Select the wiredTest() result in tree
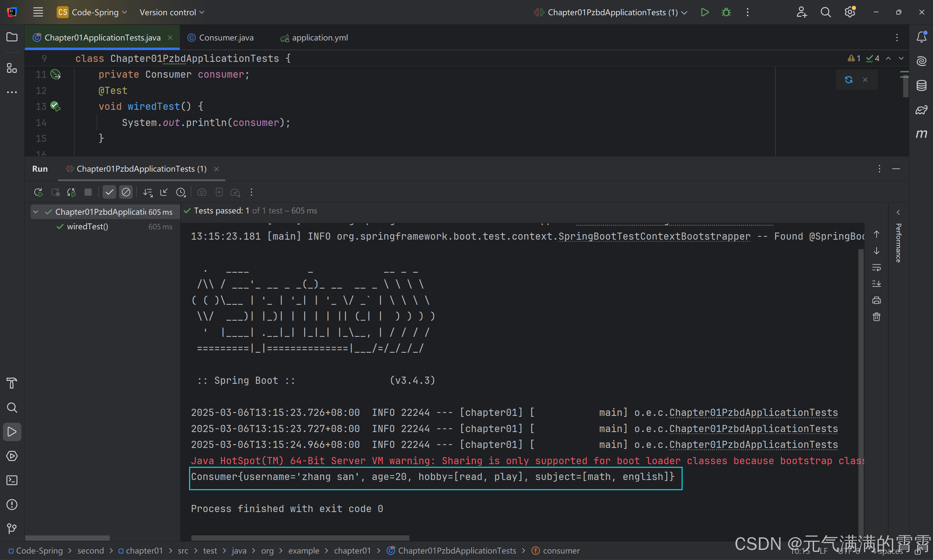This screenshot has width=933, height=560. tap(87, 227)
